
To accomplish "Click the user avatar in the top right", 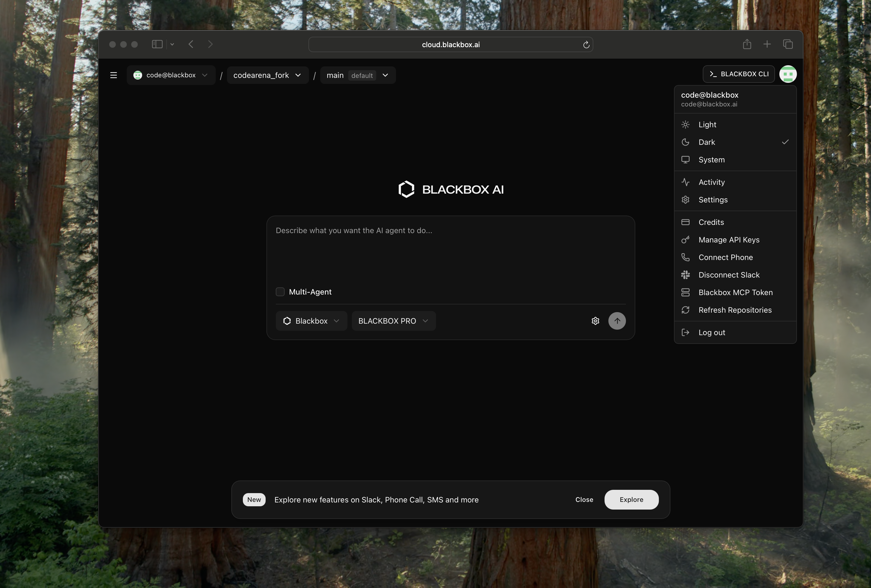I will coord(788,74).
